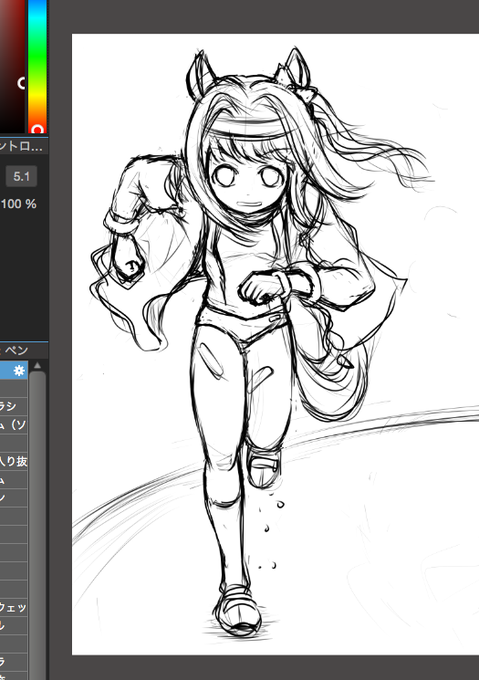This screenshot has height=680, width=479.
Task: Click the 100 % opacity value
Action: click(19, 204)
